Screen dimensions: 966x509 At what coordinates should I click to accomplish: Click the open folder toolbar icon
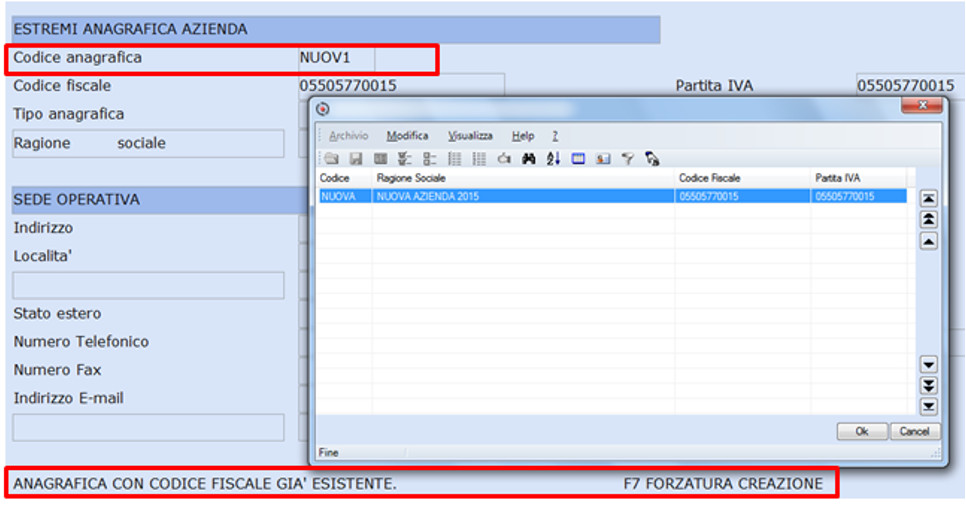[x=332, y=159]
